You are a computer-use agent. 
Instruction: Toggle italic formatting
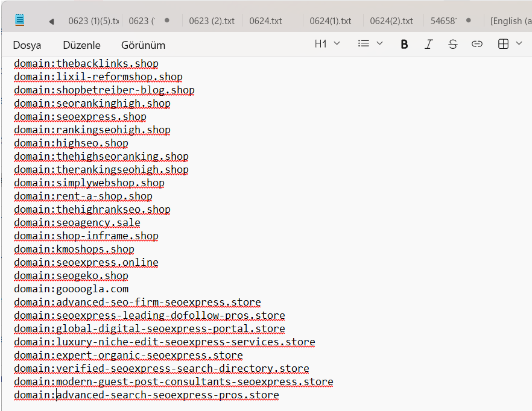(x=428, y=44)
